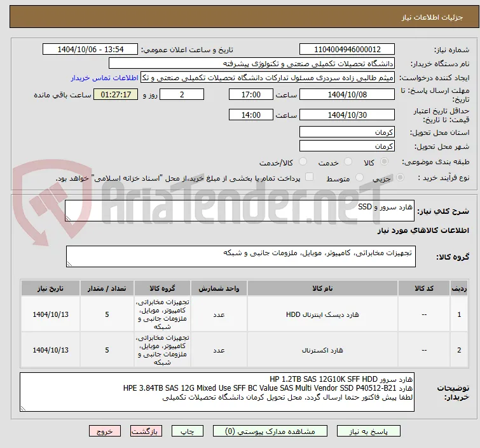Click the request creator field
This screenshot has width=480, height=448.
[x=268, y=78]
